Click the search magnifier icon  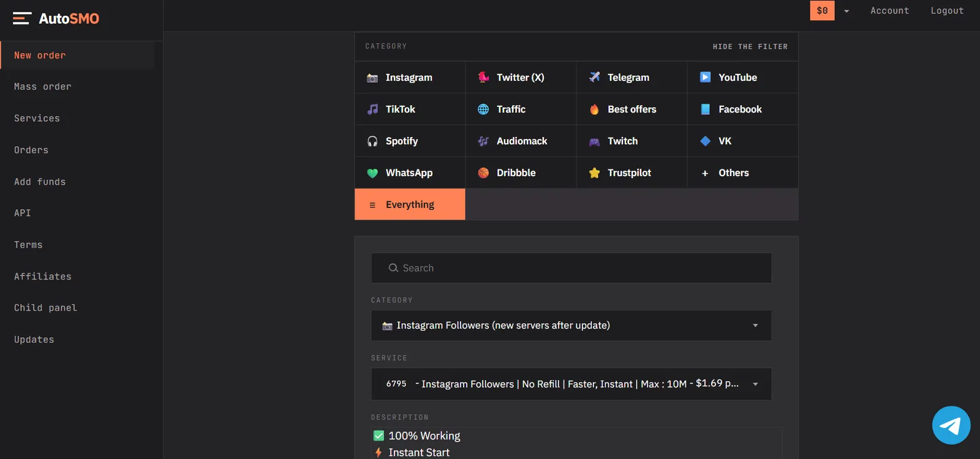tap(393, 268)
